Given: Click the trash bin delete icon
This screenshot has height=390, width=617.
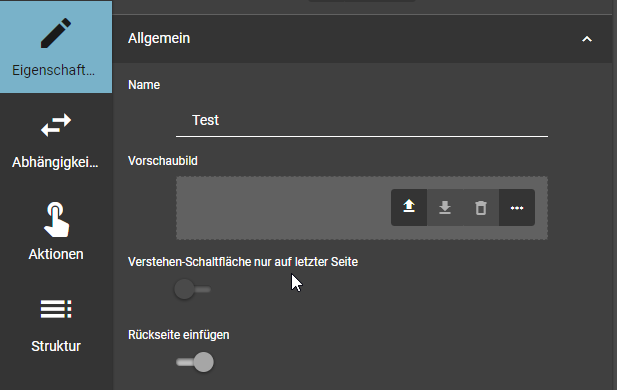Looking at the screenshot, I should (480, 207).
